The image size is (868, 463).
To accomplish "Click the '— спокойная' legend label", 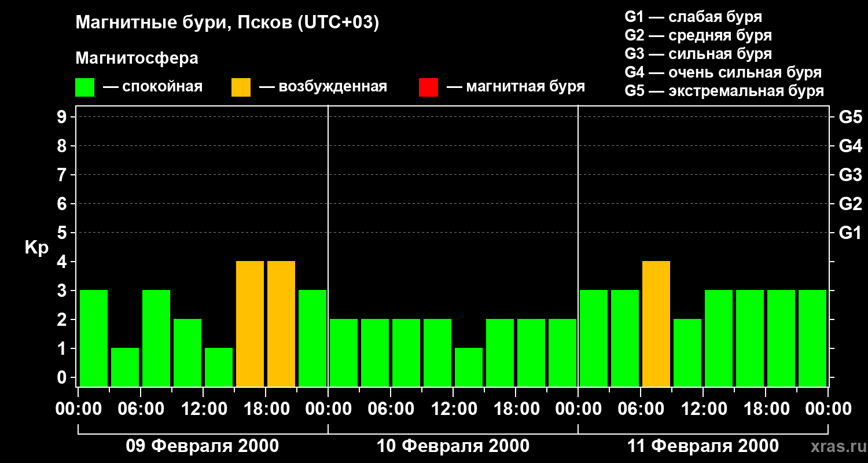I will (x=153, y=87).
